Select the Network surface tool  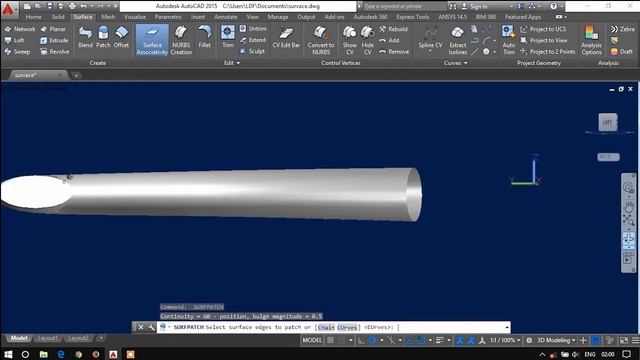pyautogui.click(x=20, y=29)
